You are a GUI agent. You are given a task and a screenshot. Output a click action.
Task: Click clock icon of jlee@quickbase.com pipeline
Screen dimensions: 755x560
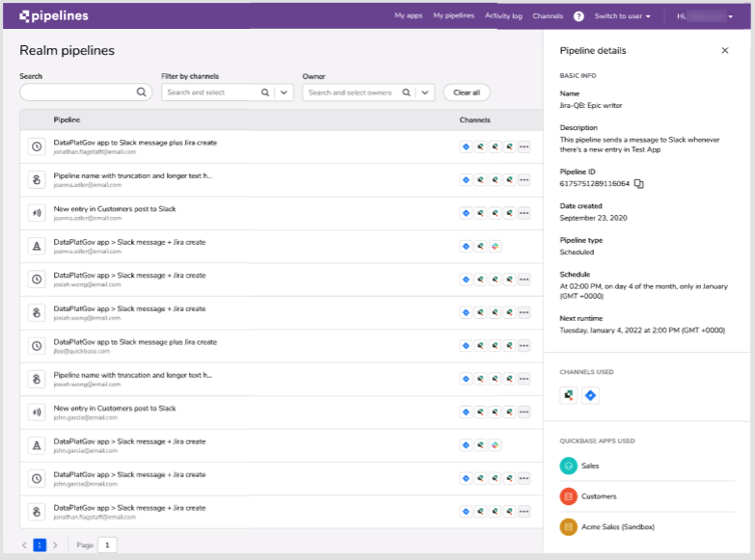[x=37, y=346]
